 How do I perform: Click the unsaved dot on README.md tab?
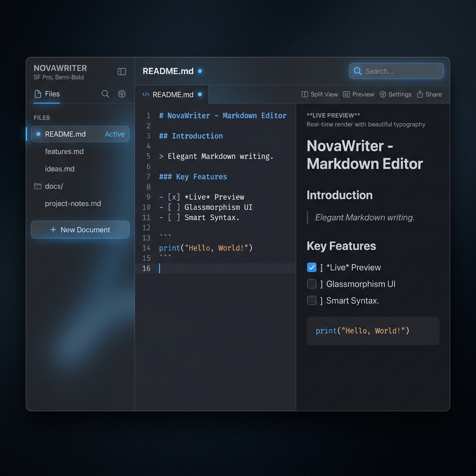(x=200, y=94)
